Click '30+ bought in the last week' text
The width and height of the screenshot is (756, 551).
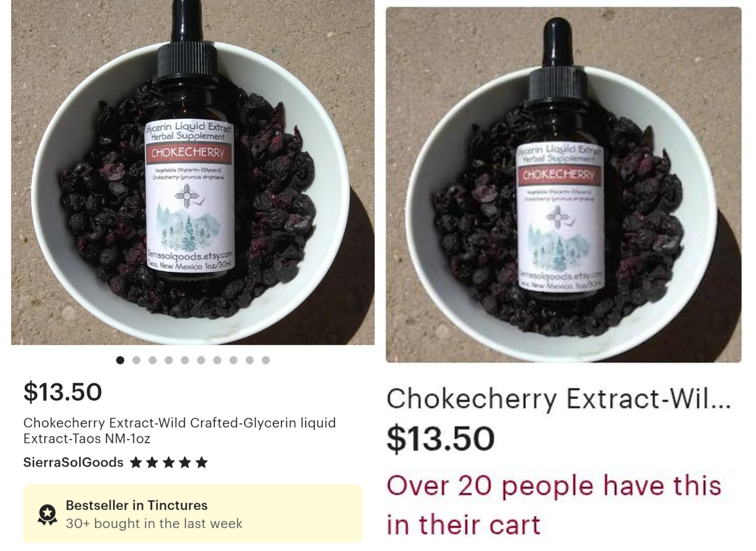pyautogui.click(x=154, y=524)
